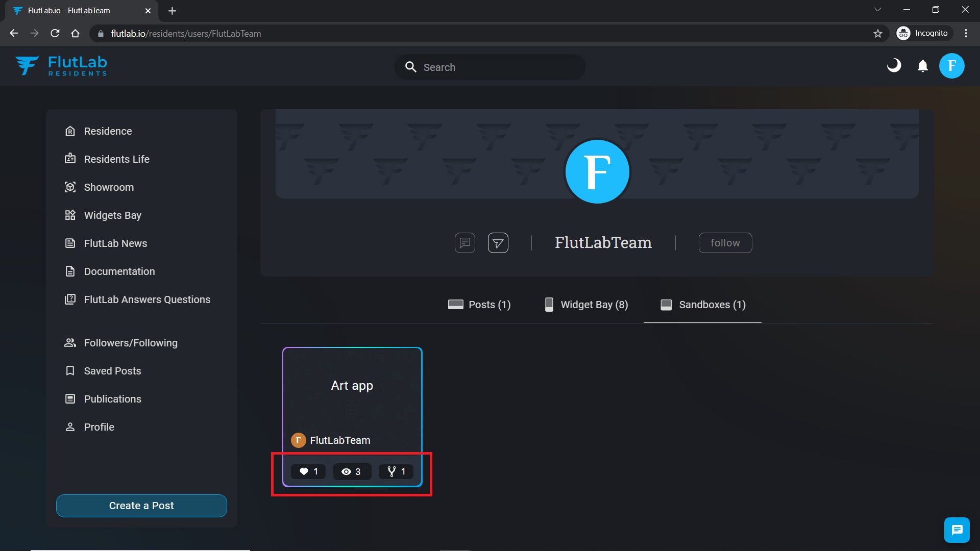This screenshot has height=551, width=980.
Task: Click the search magnifier icon
Action: click(411, 67)
